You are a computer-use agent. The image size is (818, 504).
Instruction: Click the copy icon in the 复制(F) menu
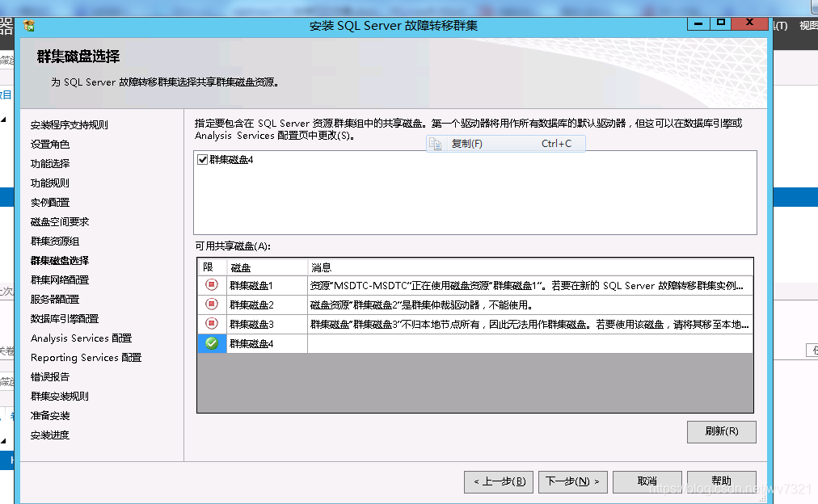click(436, 144)
